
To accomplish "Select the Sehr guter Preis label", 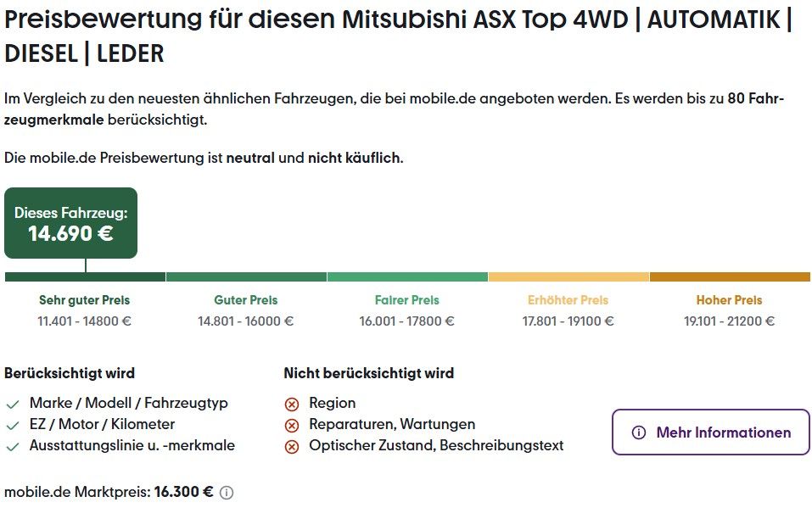I will coord(84,300).
